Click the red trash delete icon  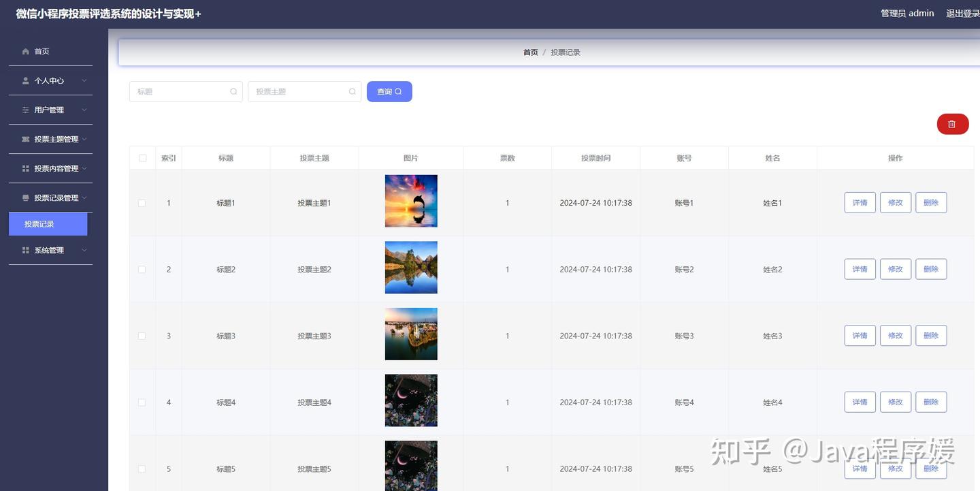(952, 124)
